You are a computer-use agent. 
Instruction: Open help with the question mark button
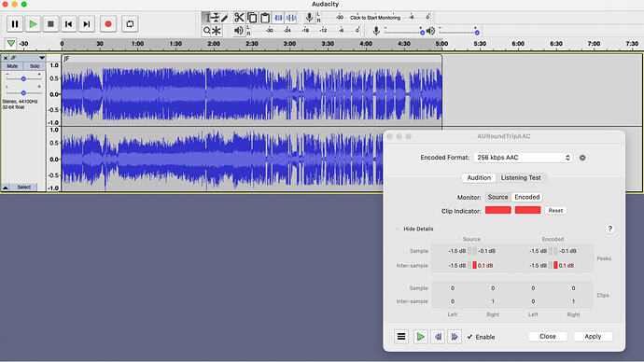pos(609,229)
